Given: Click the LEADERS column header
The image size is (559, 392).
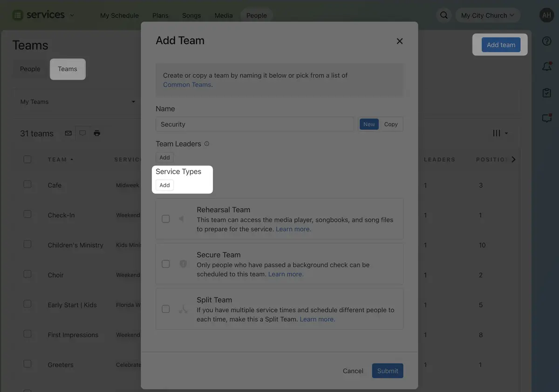Looking at the screenshot, I should [439, 159].
